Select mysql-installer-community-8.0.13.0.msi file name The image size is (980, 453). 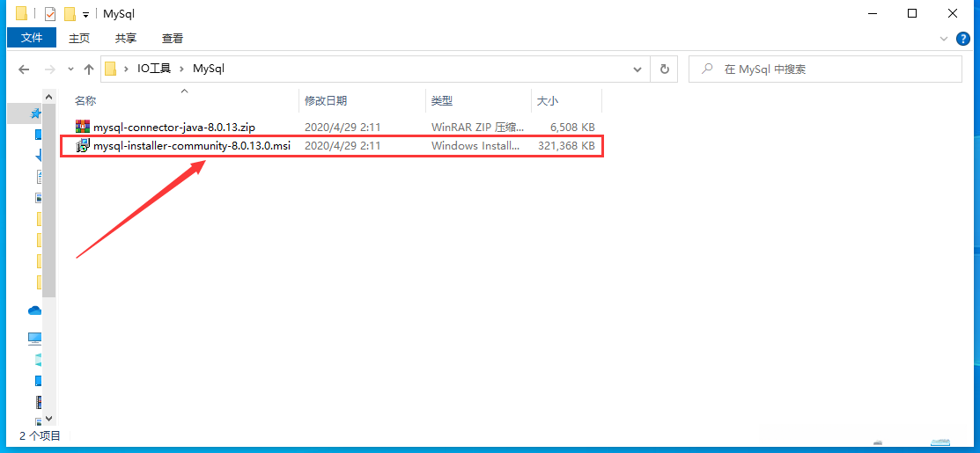pyautogui.click(x=192, y=147)
